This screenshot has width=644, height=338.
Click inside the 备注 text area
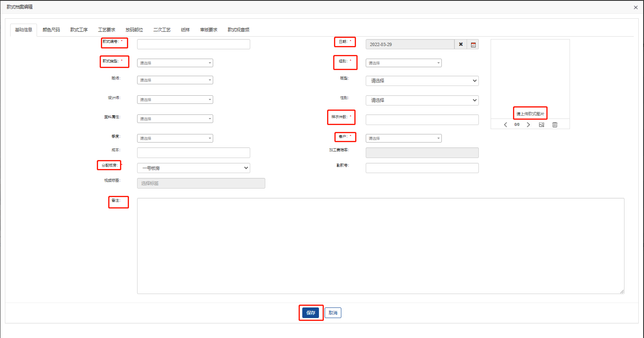pyautogui.click(x=380, y=246)
